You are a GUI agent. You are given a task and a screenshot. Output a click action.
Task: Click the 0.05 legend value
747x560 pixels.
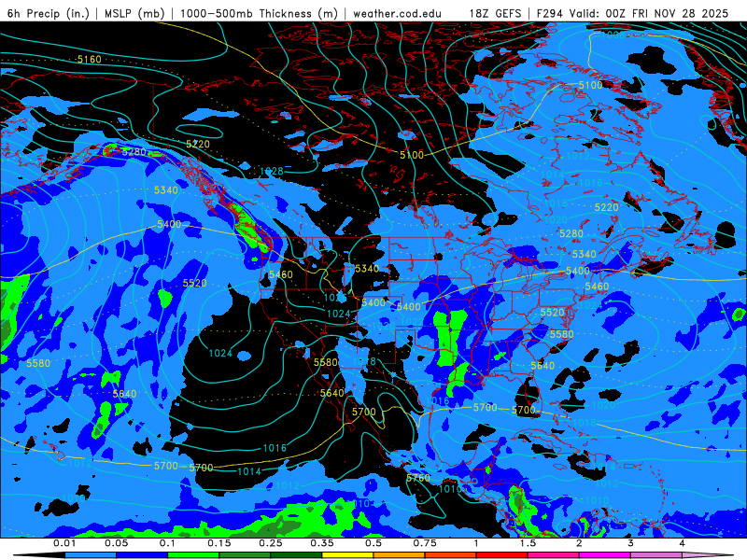[116, 543]
